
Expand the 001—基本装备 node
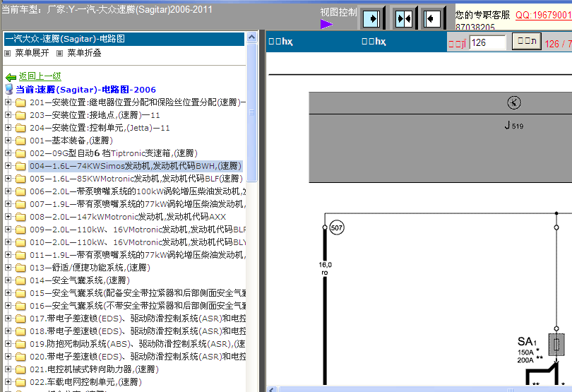click(x=8, y=141)
